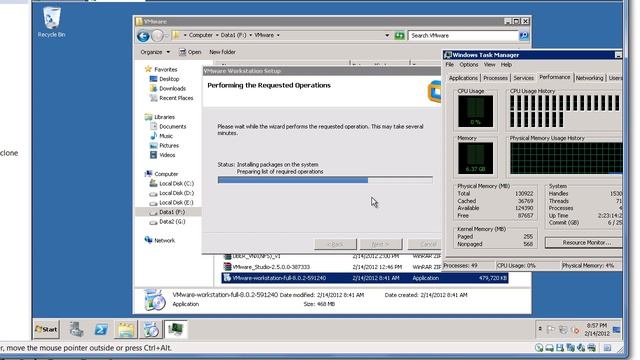Click New folder in Explorer toolbar
Screen dimensions: 640x360
pyautogui.click(x=222, y=52)
